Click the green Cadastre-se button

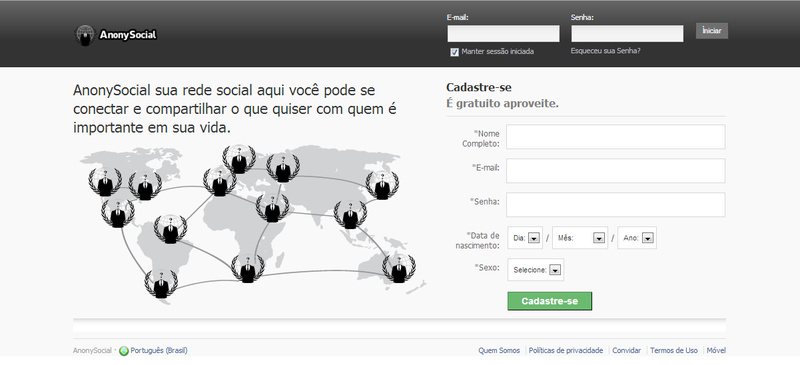click(549, 301)
